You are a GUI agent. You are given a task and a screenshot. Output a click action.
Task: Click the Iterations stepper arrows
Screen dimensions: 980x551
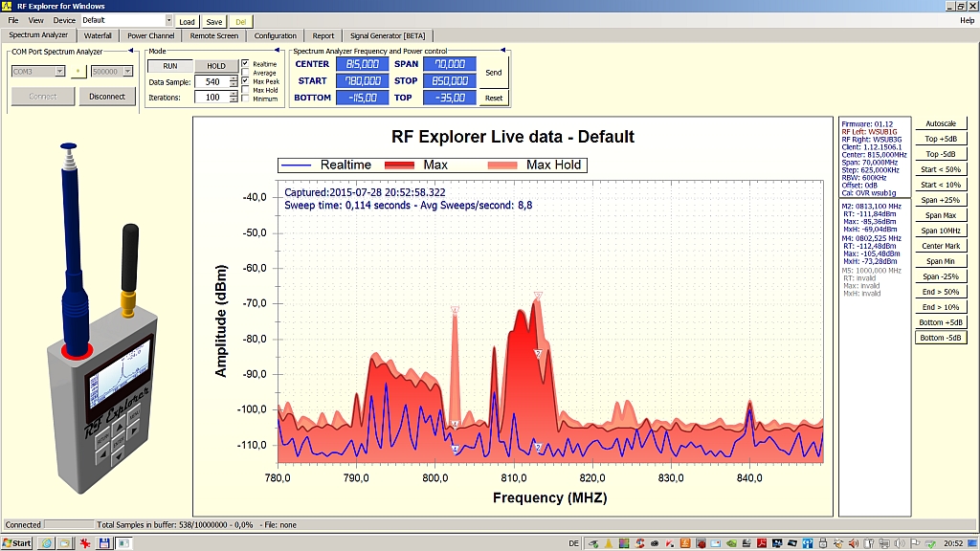click(234, 98)
